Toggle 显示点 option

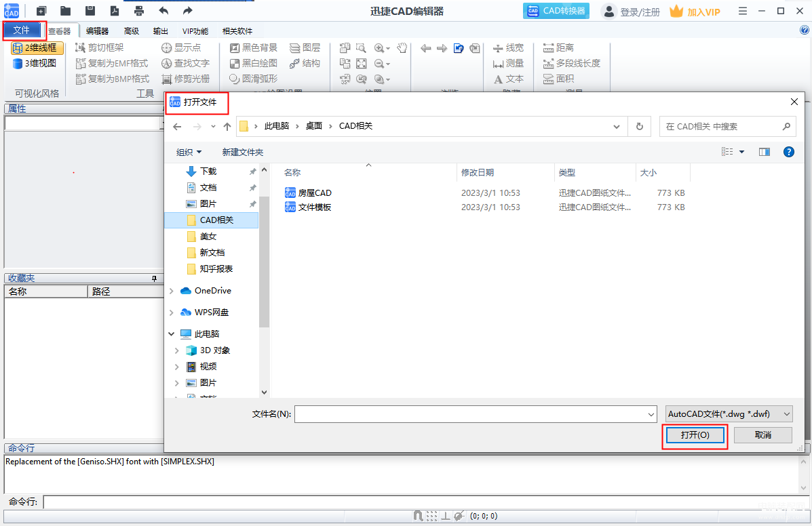(181, 47)
